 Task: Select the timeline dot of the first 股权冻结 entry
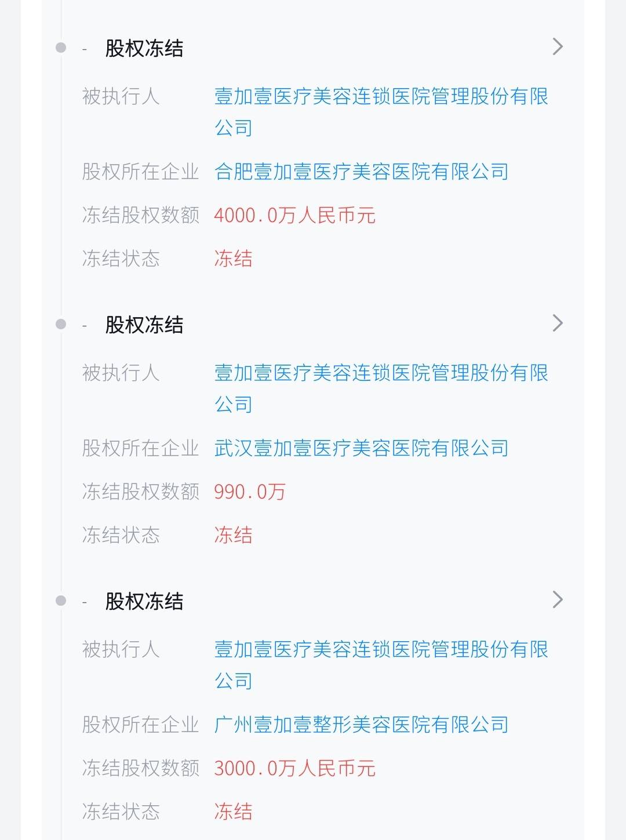[61, 48]
